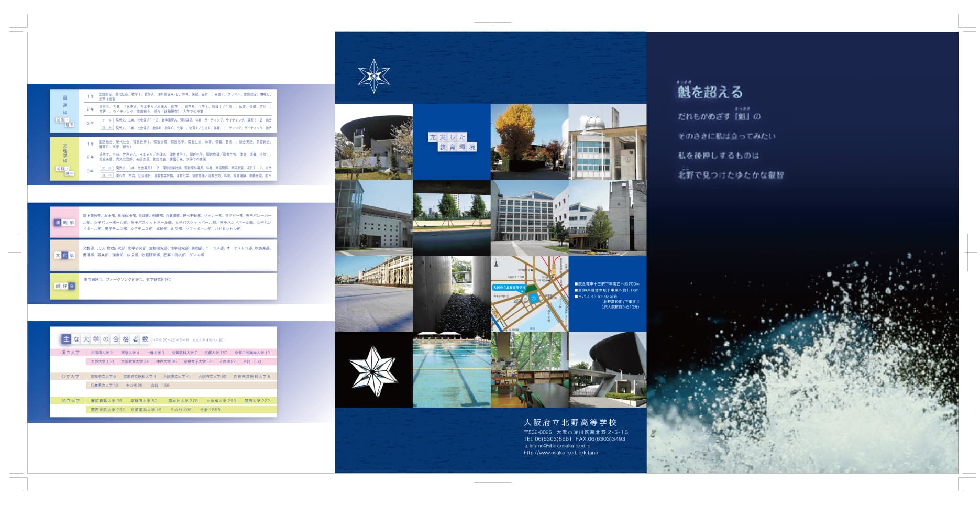Select the 私立大学 row label

point(70,401)
